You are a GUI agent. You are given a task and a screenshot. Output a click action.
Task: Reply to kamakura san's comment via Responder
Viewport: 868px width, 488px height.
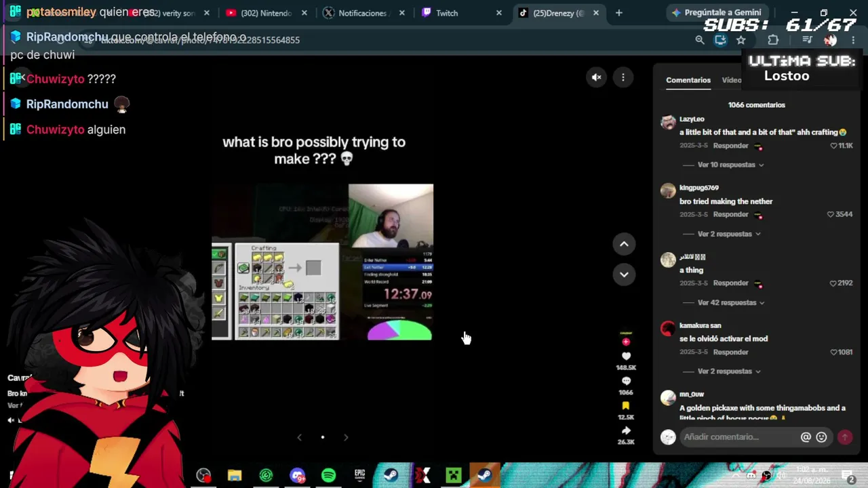[x=730, y=352]
